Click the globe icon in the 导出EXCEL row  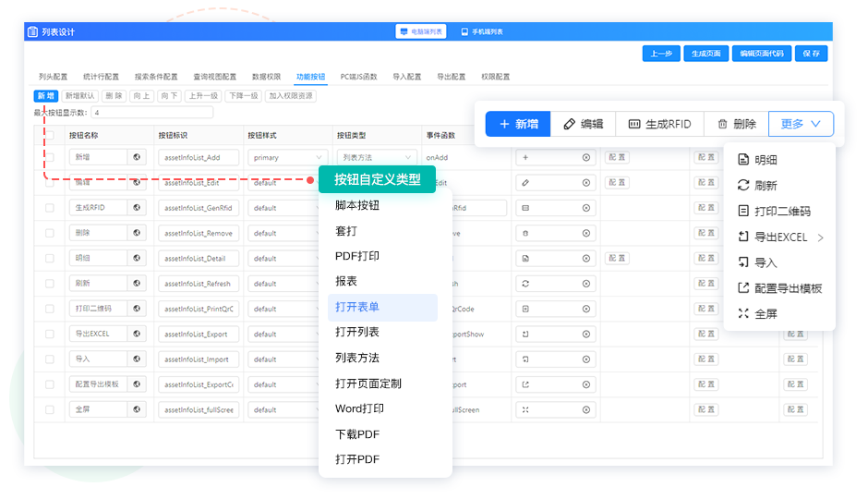click(x=137, y=334)
